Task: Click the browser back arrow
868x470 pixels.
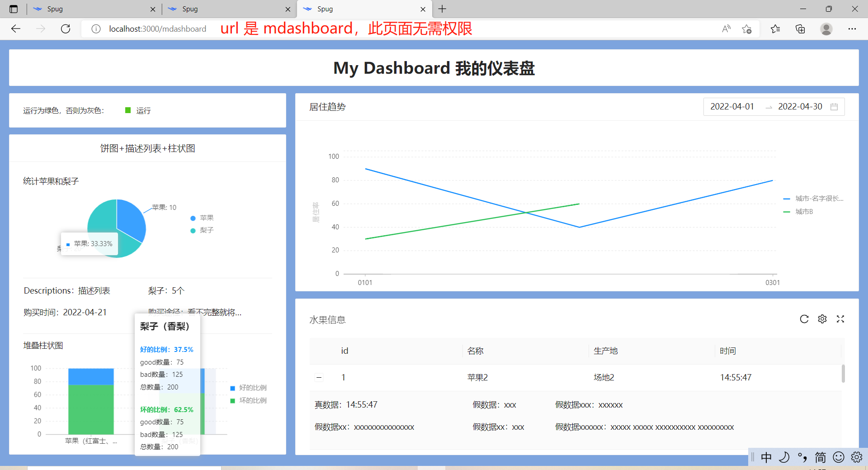Action: (16, 29)
